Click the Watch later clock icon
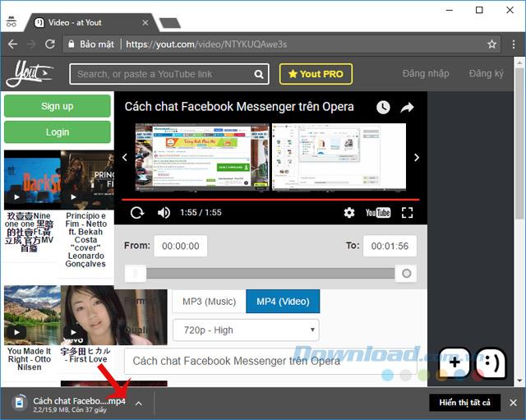 click(x=383, y=108)
